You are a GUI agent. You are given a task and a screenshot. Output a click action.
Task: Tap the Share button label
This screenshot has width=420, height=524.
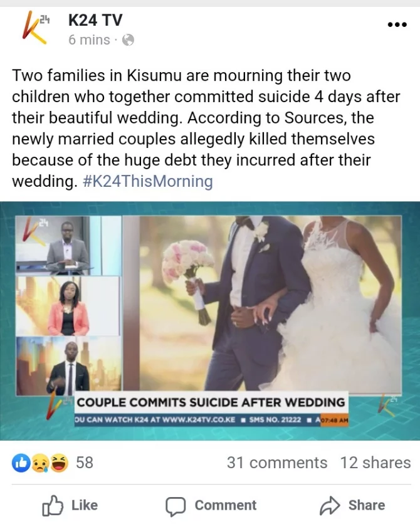[x=367, y=505]
